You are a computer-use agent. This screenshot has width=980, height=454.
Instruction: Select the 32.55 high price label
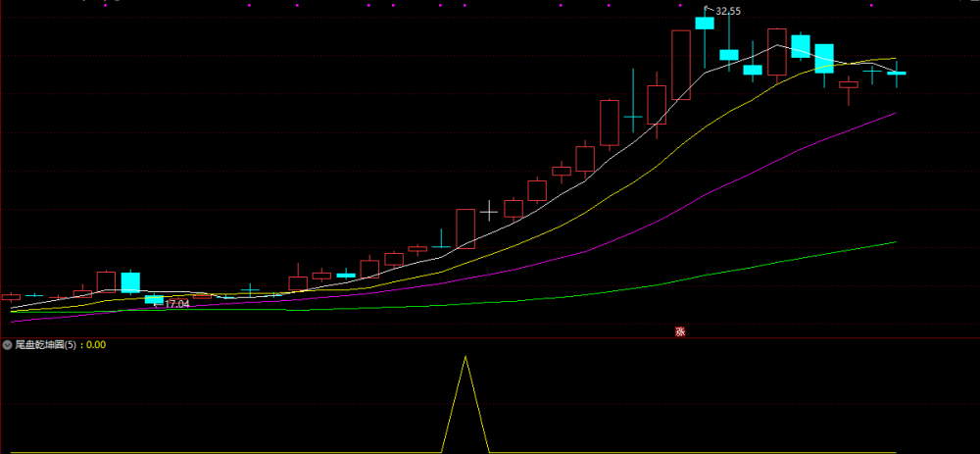728,11
